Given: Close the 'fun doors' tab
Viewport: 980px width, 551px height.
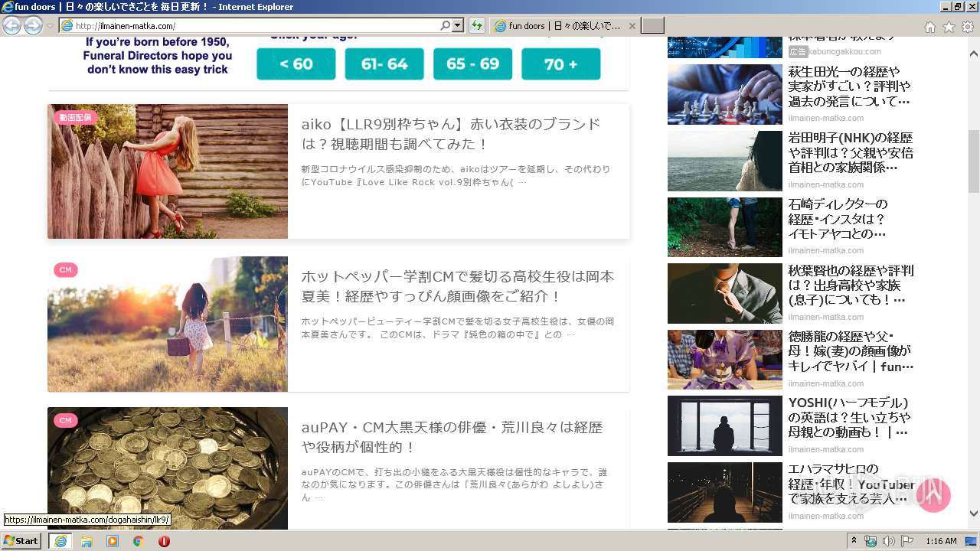Looking at the screenshot, I should (x=632, y=26).
